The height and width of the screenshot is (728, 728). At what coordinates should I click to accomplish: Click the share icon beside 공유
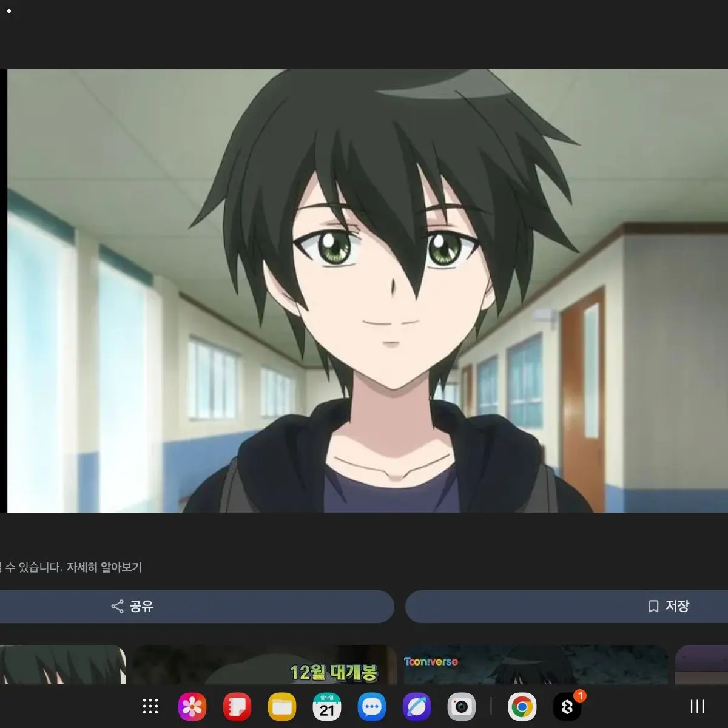point(117,606)
